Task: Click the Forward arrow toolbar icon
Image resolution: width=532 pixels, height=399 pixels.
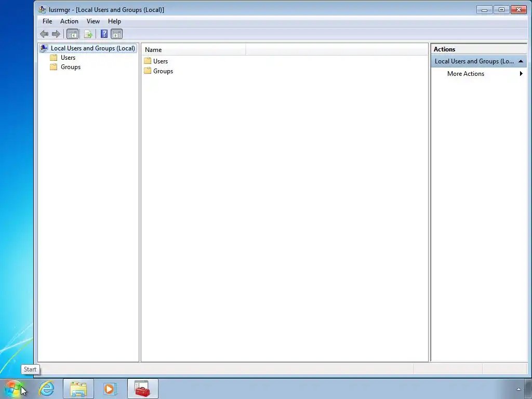Action: (x=56, y=34)
